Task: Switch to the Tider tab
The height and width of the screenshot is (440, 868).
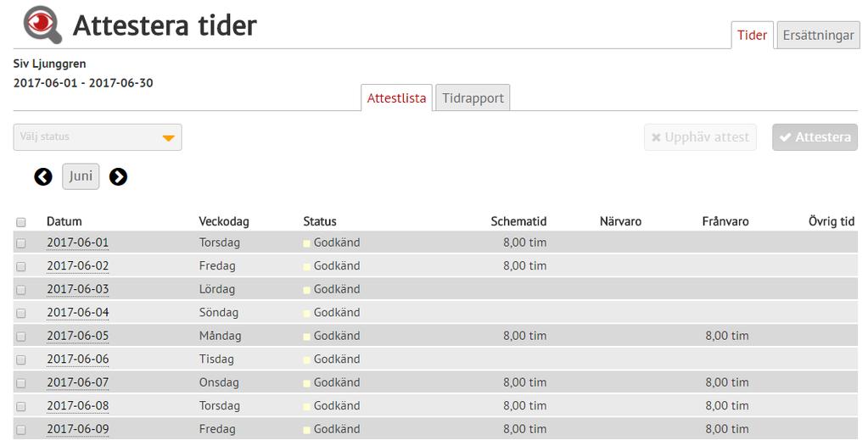Action: [x=752, y=36]
